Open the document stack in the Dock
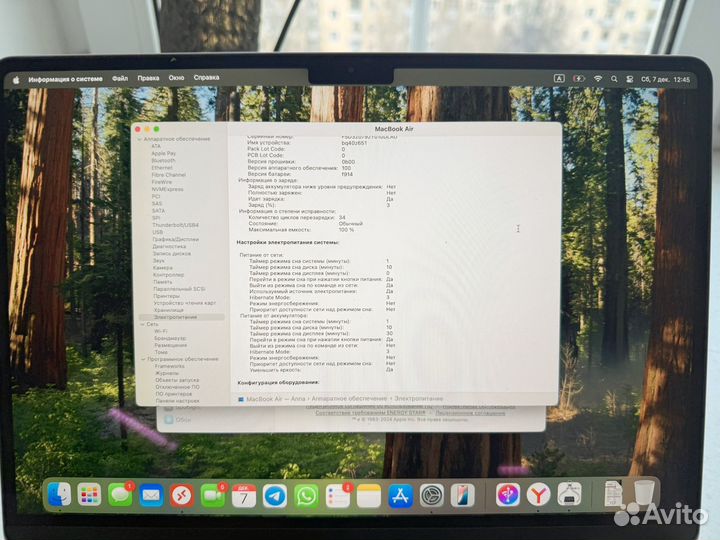This screenshot has height=540, width=720. [613, 493]
